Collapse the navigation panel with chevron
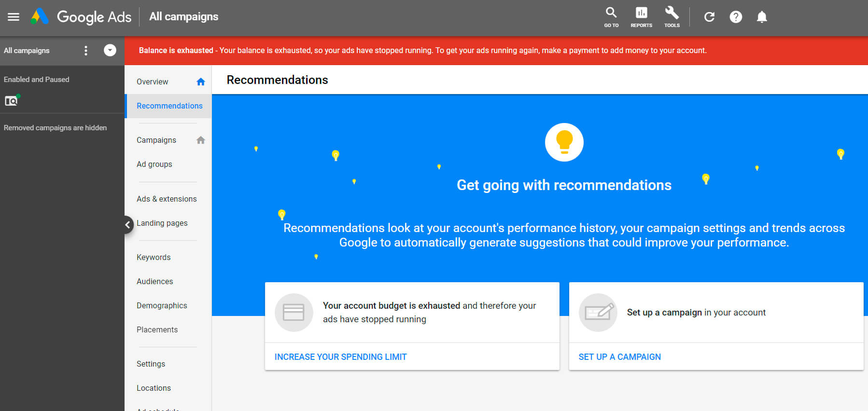868x411 pixels. pyautogui.click(x=127, y=224)
